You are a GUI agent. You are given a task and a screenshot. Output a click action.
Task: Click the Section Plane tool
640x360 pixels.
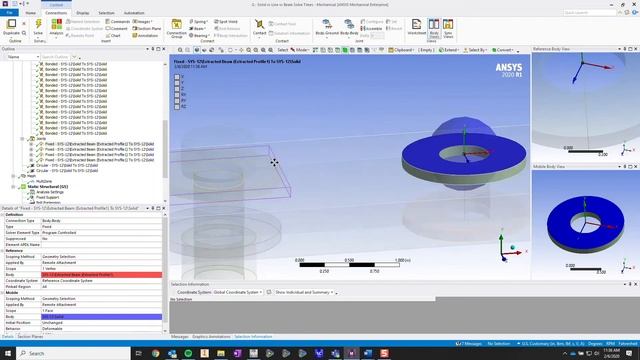pyautogui.click(x=147, y=29)
